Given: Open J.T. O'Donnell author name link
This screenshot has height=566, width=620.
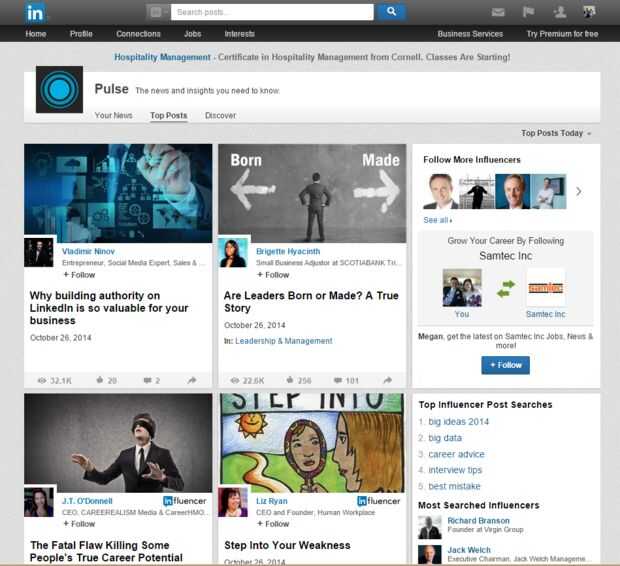Looking at the screenshot, I should pyautogui.click(x=87, y=501).
